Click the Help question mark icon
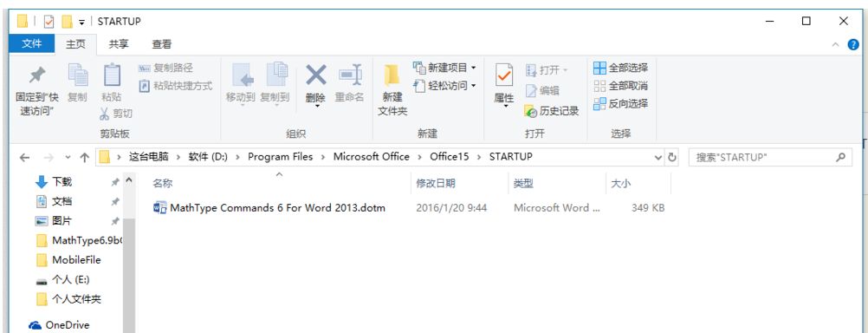Image resolution: width=868 pixels, height=333 pixels. [x=853, y=45]
